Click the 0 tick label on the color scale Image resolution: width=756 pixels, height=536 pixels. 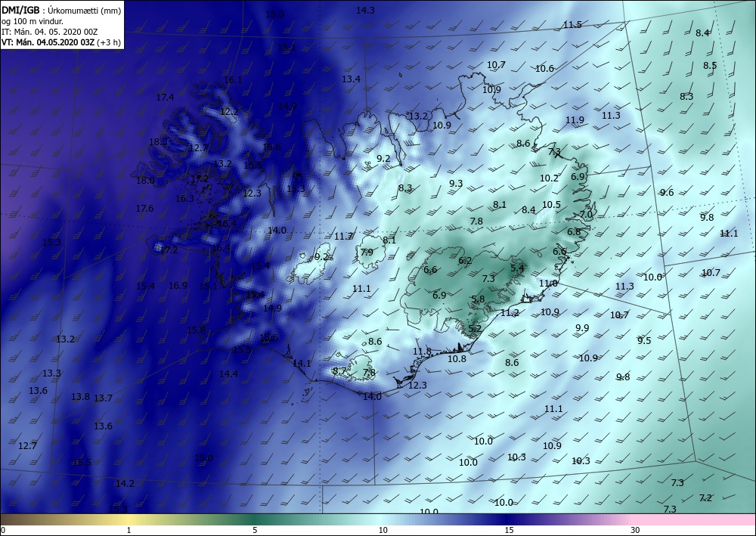(x=3, y=530)
